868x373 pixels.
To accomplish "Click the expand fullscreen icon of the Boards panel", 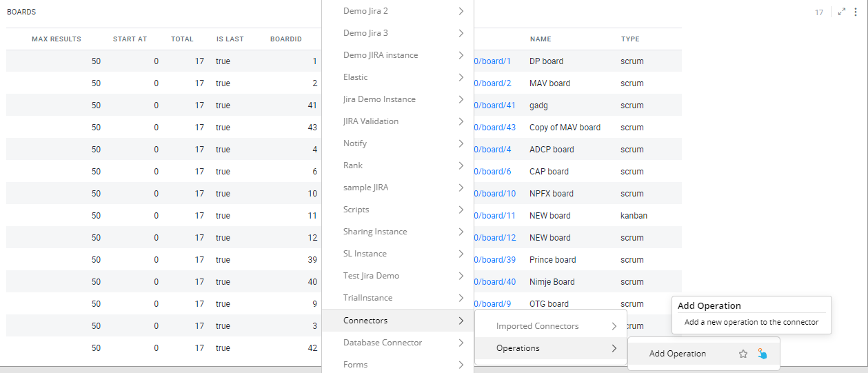I will pyautogui.click(x=842, y=12).
